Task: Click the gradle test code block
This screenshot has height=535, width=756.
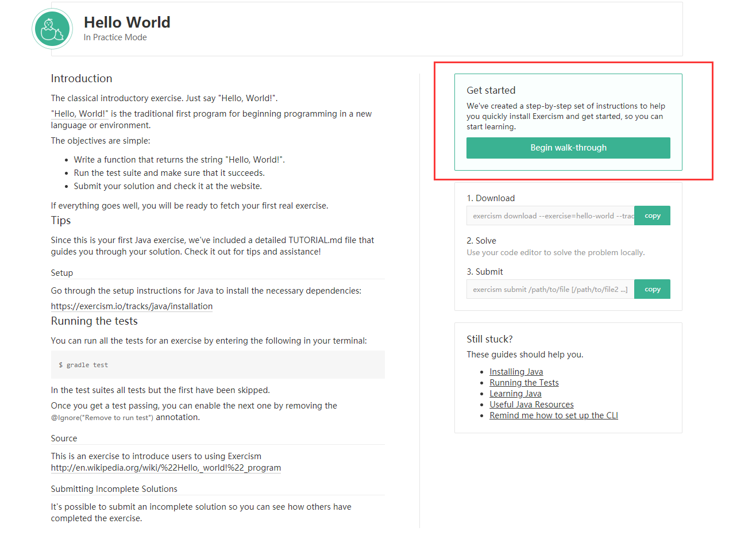Action: [217, 365]
